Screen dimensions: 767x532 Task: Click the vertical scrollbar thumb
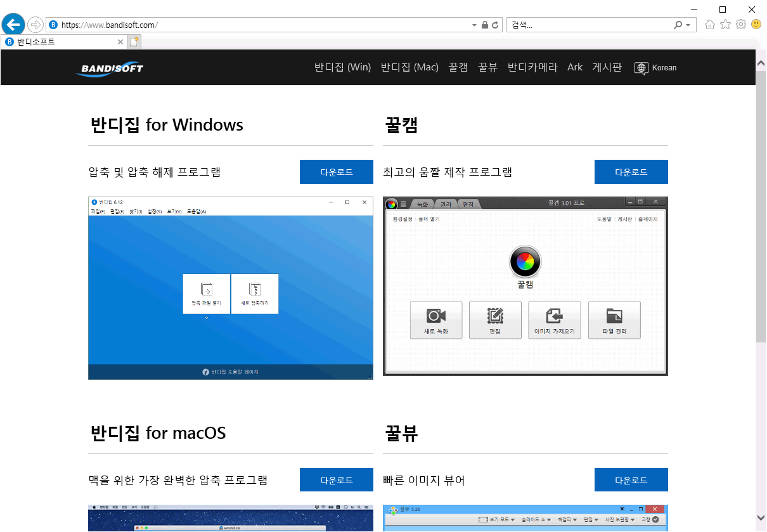[x=761, y=207]
